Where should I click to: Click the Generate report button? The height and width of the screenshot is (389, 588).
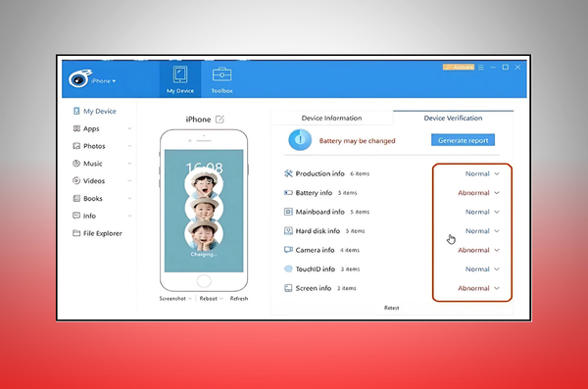463,140
